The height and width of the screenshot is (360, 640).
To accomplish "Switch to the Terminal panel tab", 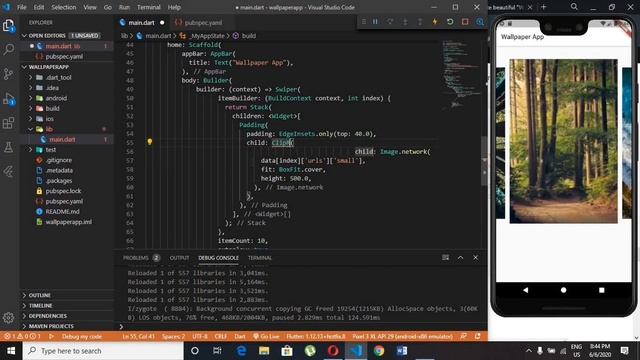I will click(x=260, y=258).
